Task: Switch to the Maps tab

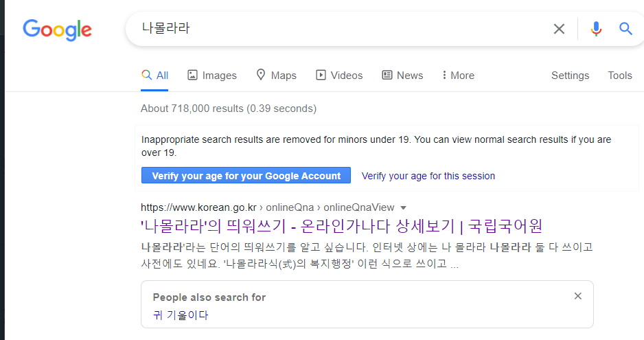Action: tap(276, 76)
